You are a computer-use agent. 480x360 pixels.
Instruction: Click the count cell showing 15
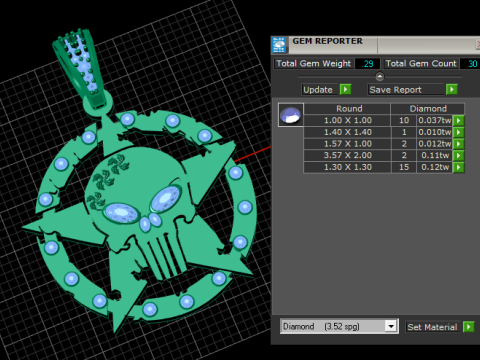coord(404,167)
